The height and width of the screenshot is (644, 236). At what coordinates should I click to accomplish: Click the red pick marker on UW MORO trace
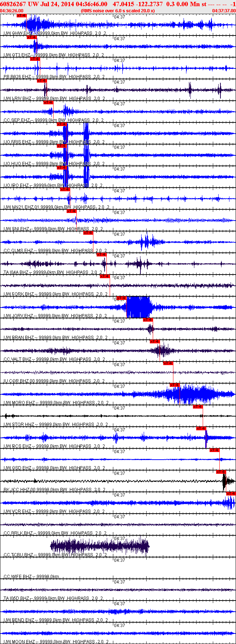pos(175,385)
